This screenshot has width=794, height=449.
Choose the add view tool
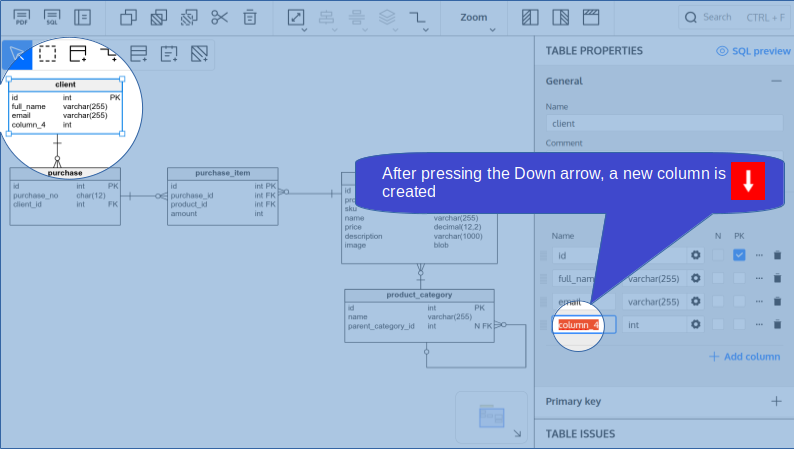click(x=138, y=53)
